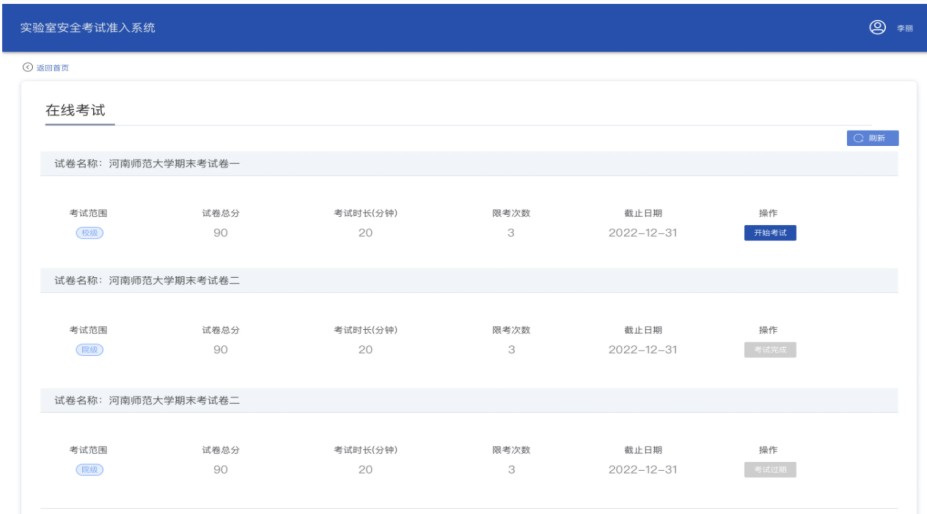Click the 2022-12-31 deadline in 开始考试 row
927x514 pixels.
[642, 233]
